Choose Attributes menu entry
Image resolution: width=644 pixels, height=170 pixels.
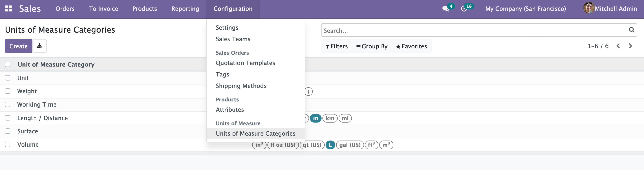(x=229, y=110)
